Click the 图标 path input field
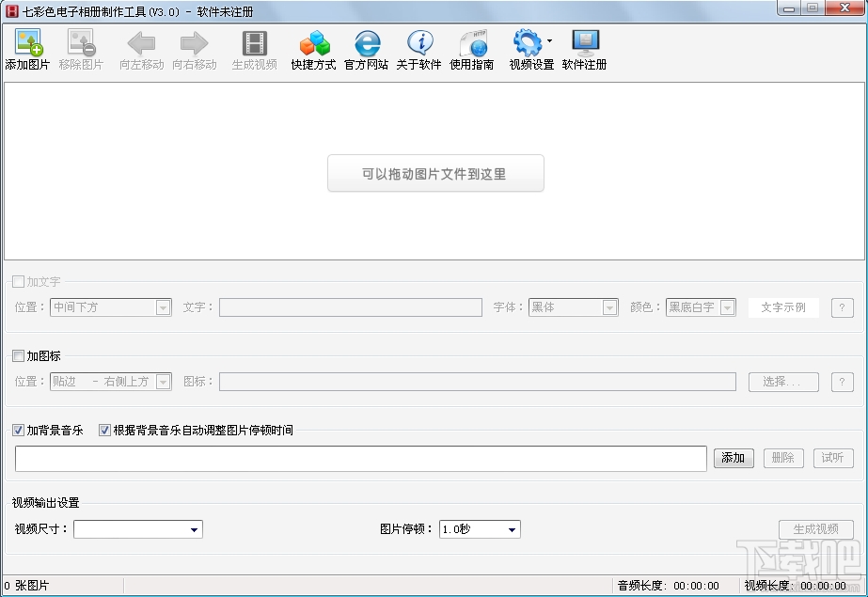 click(x=477, y=381)
